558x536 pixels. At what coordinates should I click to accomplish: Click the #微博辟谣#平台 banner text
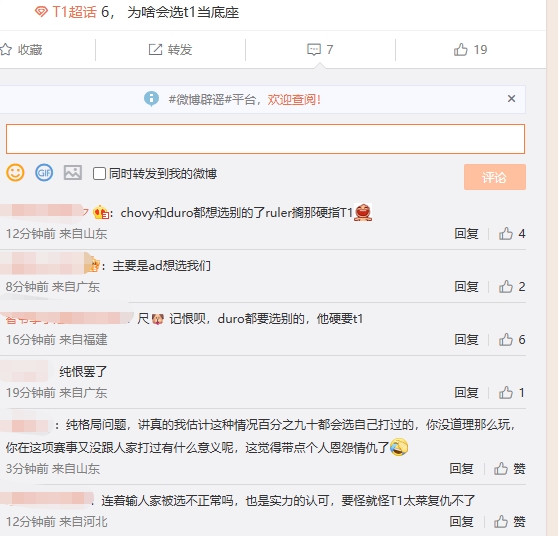click(212, 99)
